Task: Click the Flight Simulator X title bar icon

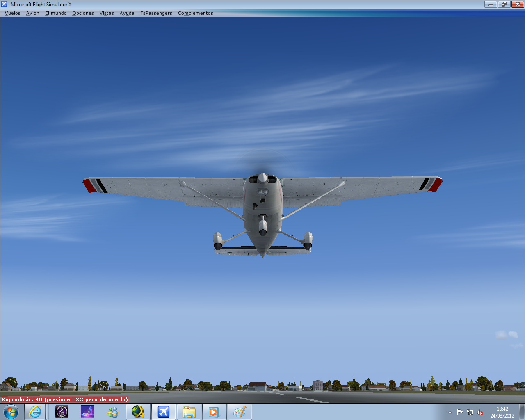Action: click(4, 4)
